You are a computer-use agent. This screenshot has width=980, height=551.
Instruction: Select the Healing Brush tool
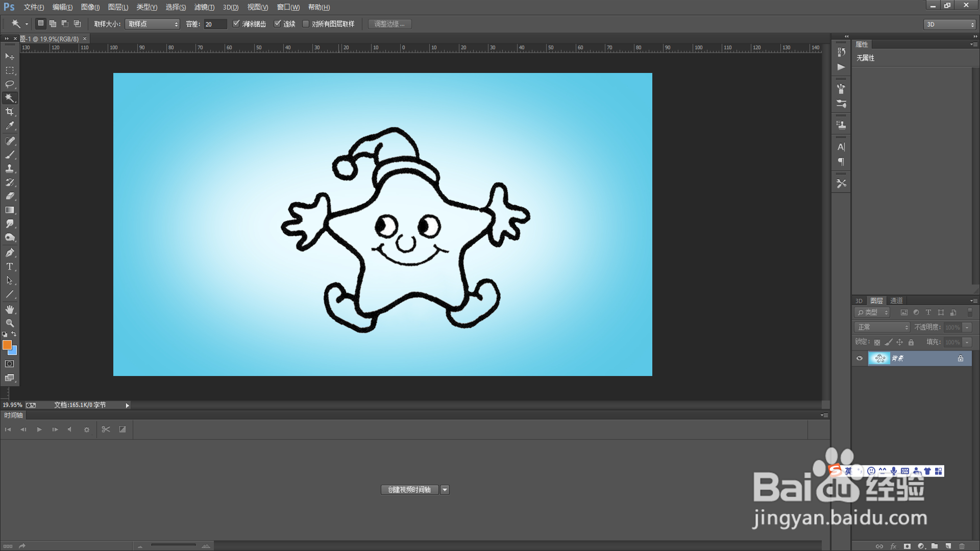[x=10, y=141]
